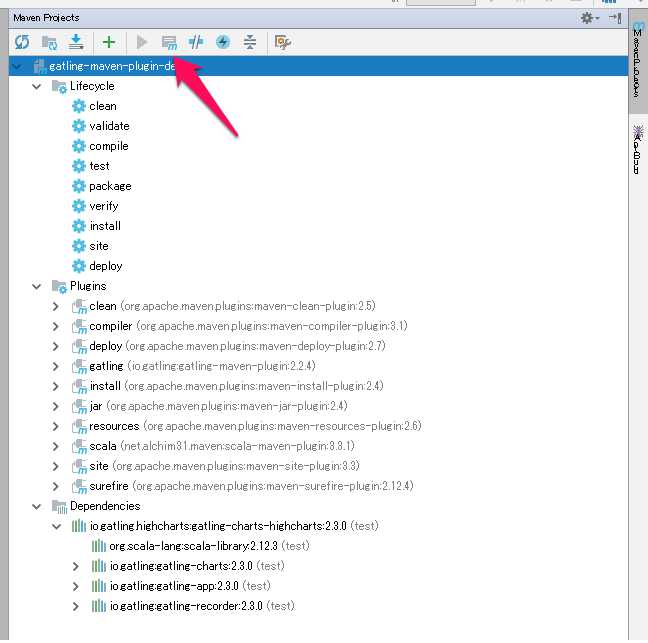Open Maven settings wrench icon
This screenshot has height=643, width=648.
coord(283,42)
